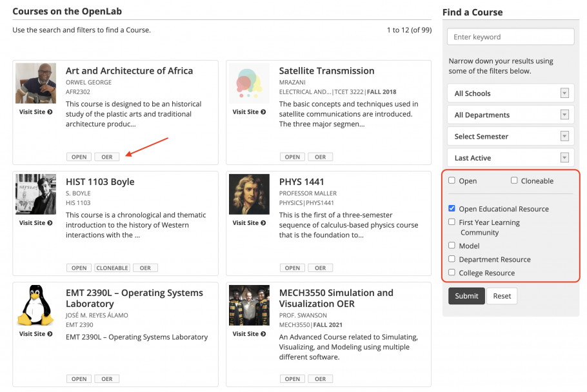Open the Select Semester dropdown

pos(511,136)
